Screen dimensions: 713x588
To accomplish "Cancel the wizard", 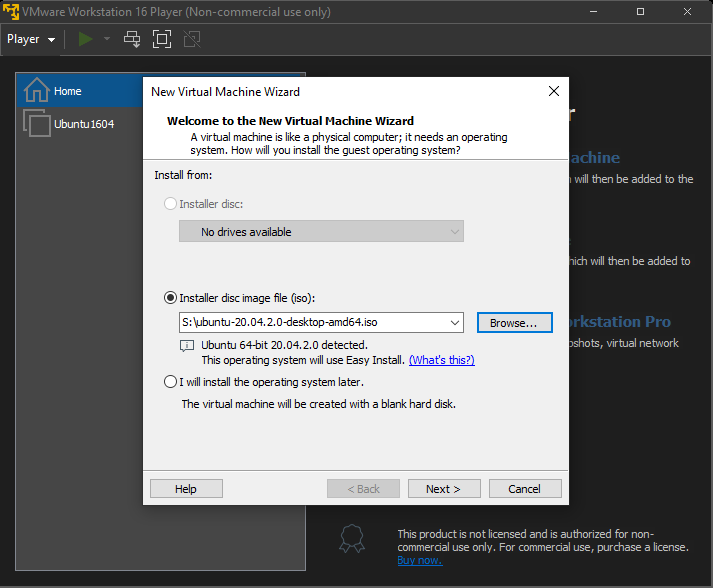I will (525, 489).
